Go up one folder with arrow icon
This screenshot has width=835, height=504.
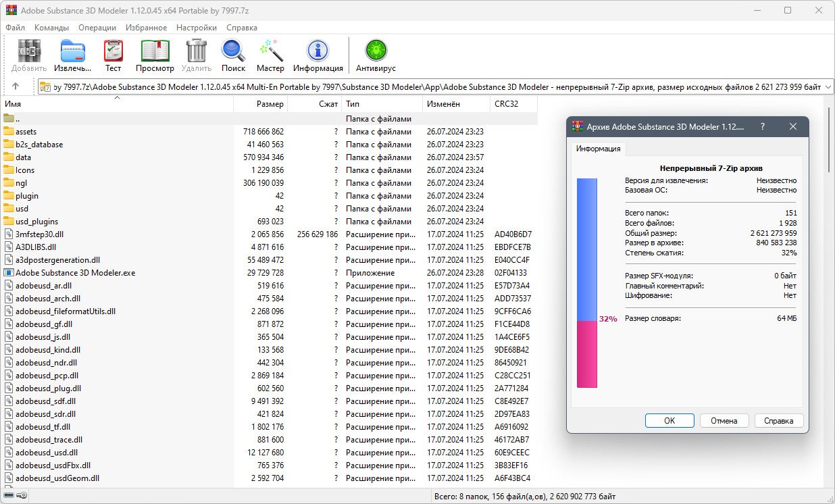pos(16,86)
